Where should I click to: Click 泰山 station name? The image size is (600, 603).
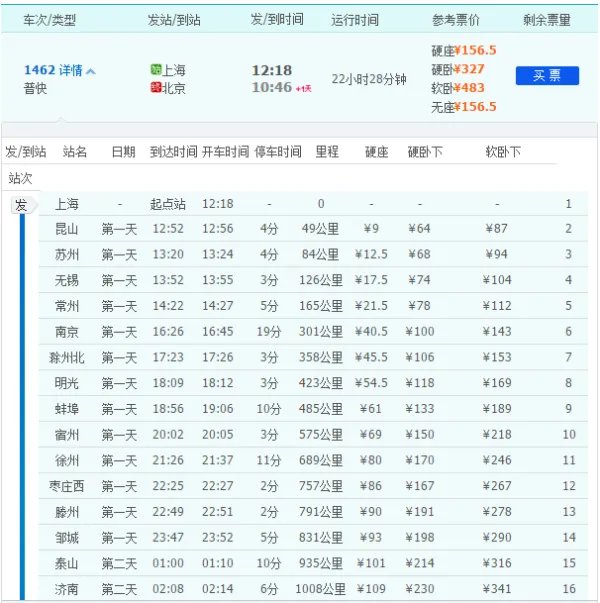point(67,564)
